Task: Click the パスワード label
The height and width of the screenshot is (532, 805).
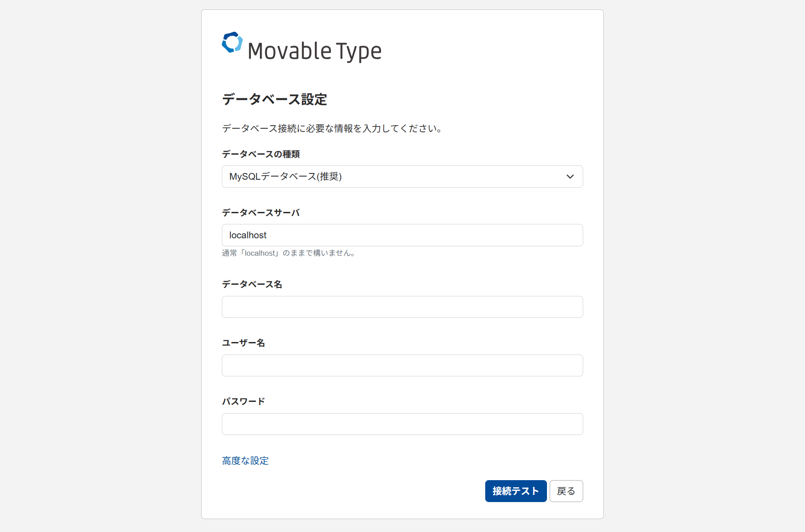Action: 243,401
